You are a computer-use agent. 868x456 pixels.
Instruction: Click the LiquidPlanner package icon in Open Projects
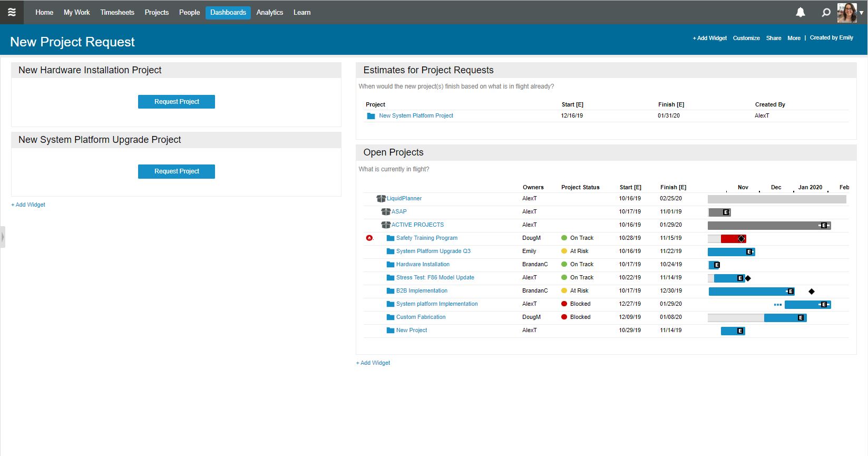381,199
